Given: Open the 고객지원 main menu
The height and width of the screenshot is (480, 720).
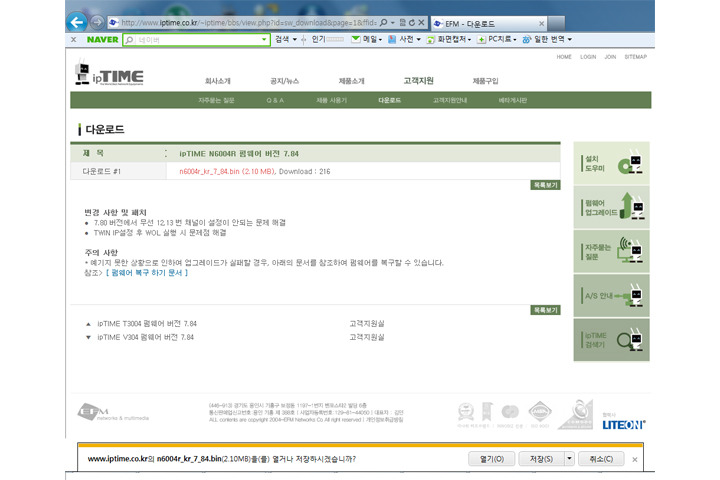Looking at the screenshot, I should pyautogui.click(x=418, y=81).
